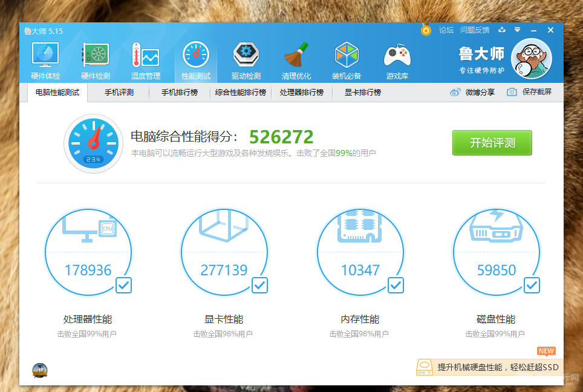Open 装机必备 essential software cube

(347, 60)
